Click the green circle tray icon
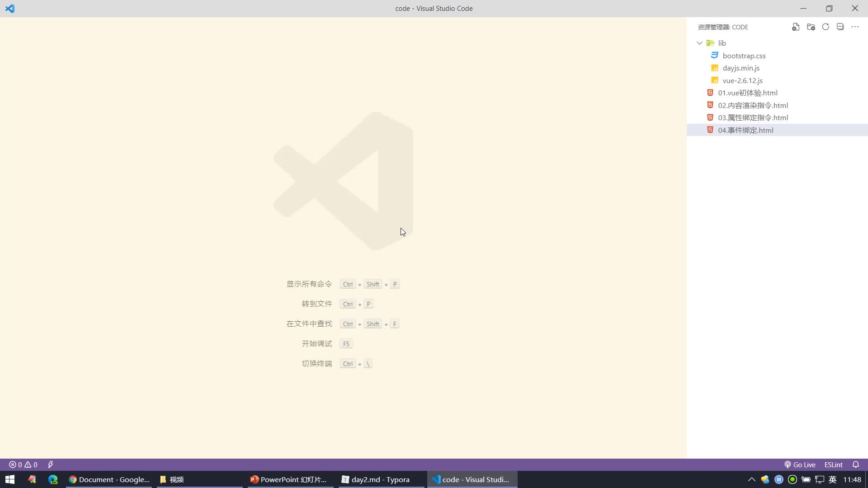This screenshot has height=488, width=868. point(792,479)
